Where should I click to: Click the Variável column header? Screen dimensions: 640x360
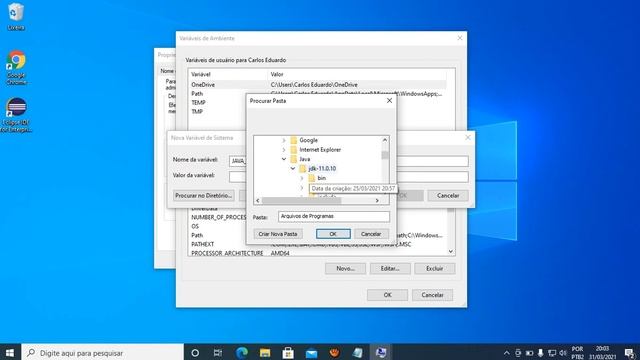click(228, 74)
